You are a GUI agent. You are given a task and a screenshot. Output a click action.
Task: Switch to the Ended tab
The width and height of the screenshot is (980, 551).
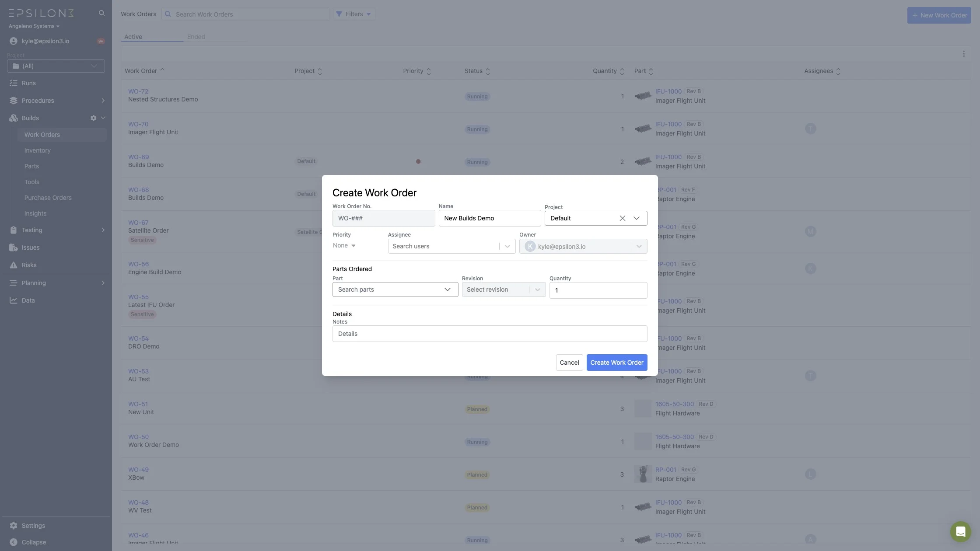(196, 37)
